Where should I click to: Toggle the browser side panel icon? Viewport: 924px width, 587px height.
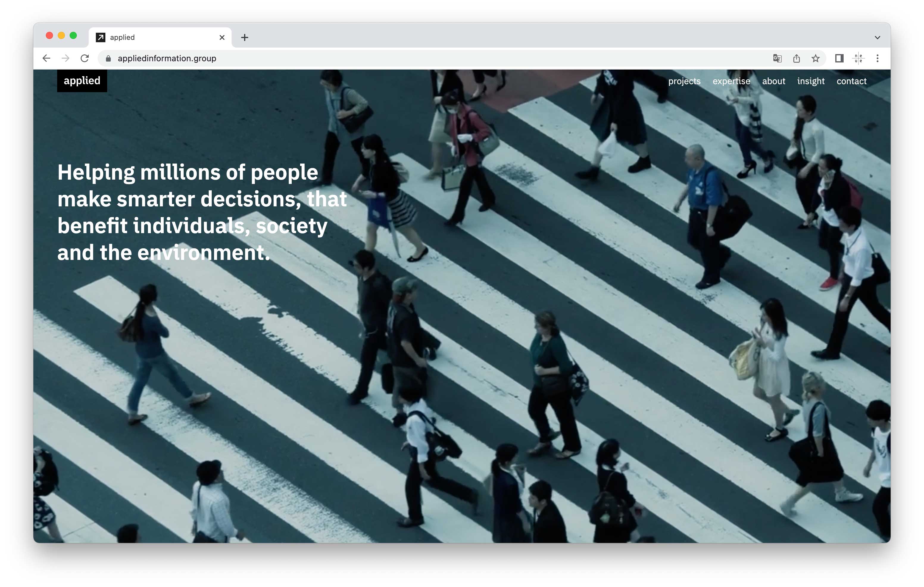pyautogui.click(x=839, y=58)
